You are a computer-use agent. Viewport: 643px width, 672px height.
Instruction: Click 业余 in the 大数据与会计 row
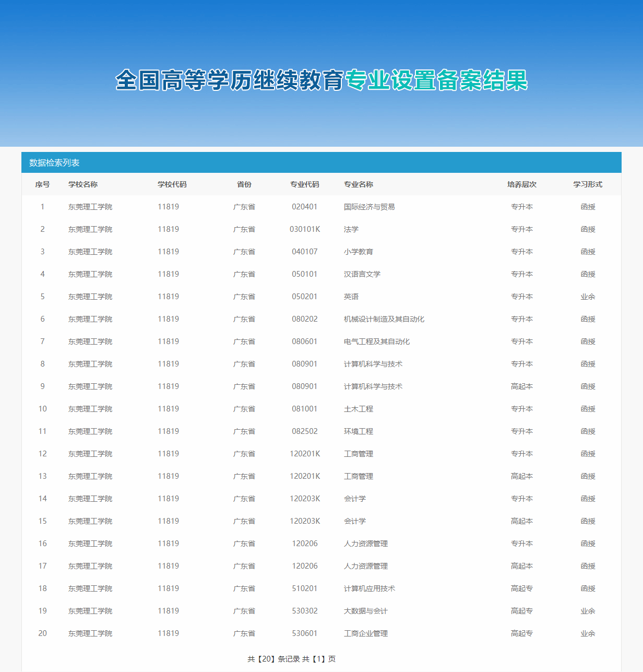pos(588,611)
